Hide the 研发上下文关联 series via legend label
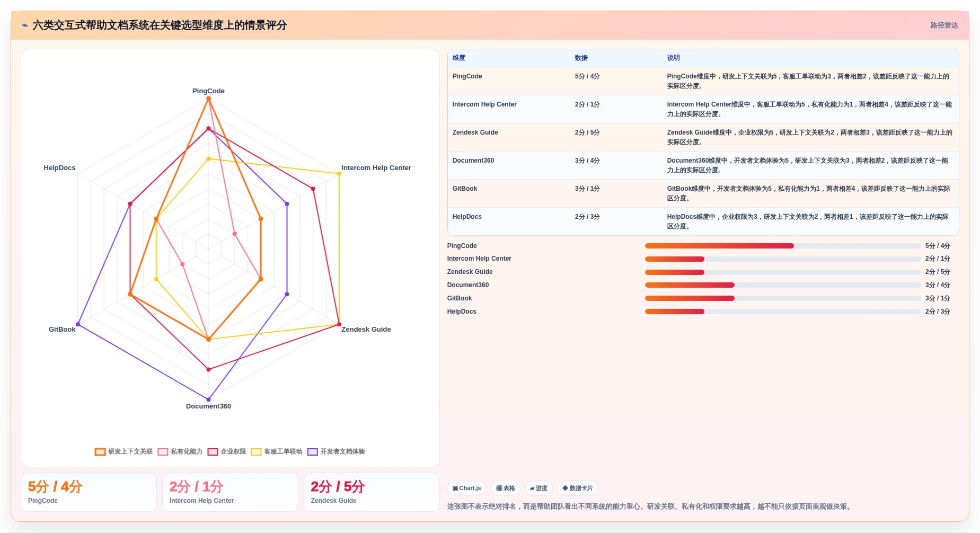Viewport: 980px width, 533px height. click(x=130, y=452)
